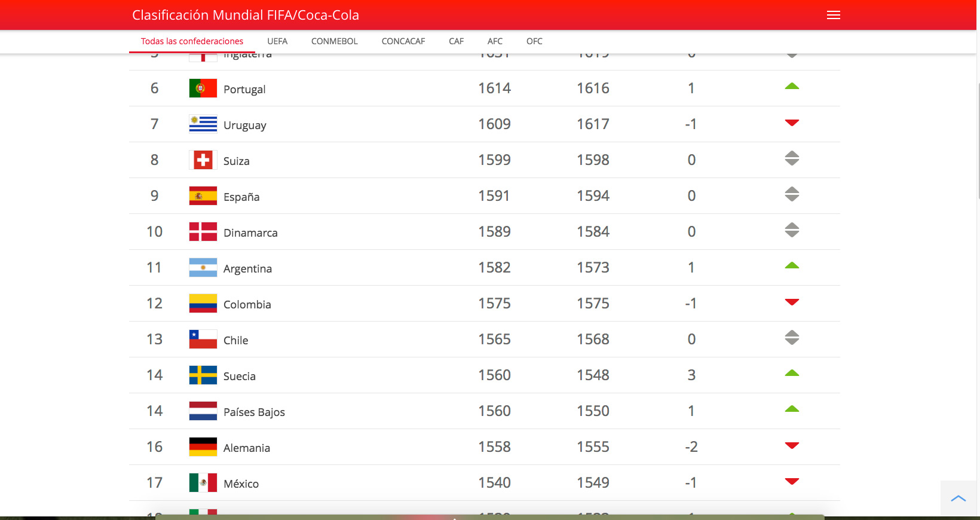Click the Argentina flag icon
The width and height of the screenshot is (980, 520).
[x=203, y=268]
